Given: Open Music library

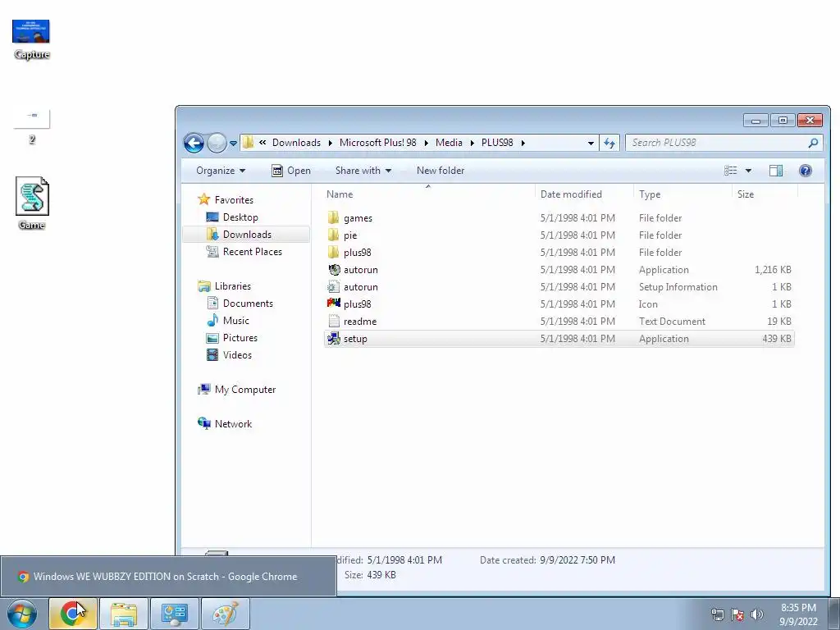Looking at the screenshot, I should [235, 321].
